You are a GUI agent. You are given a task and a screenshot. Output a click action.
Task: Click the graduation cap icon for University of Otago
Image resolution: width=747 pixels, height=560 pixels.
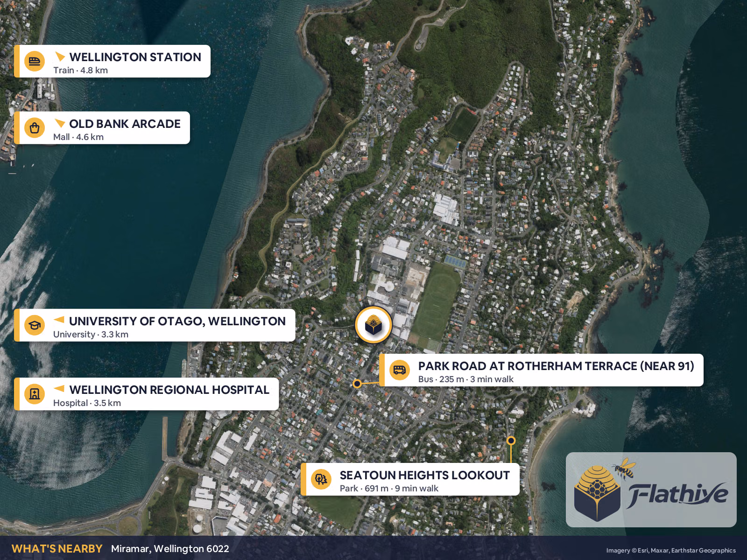pos(35,325)
